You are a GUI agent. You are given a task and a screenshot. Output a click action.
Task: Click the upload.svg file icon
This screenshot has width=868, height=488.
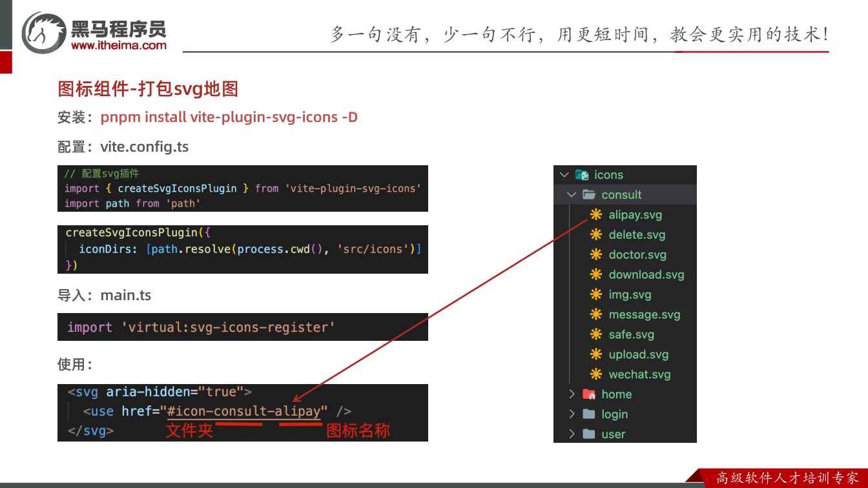[x=596, y=355]
